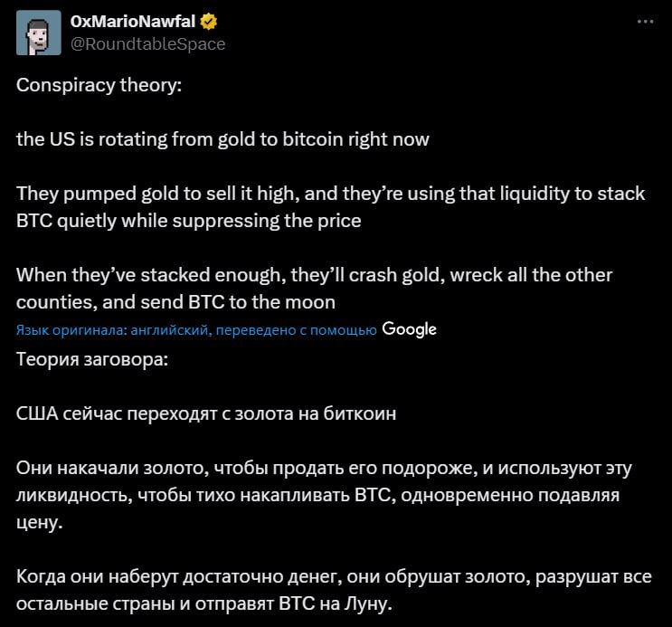The width and height of the screenshot is (672, 627).
Task: Click the 'Язык оригинала: английский' translation notice
Action: (196, 330)
